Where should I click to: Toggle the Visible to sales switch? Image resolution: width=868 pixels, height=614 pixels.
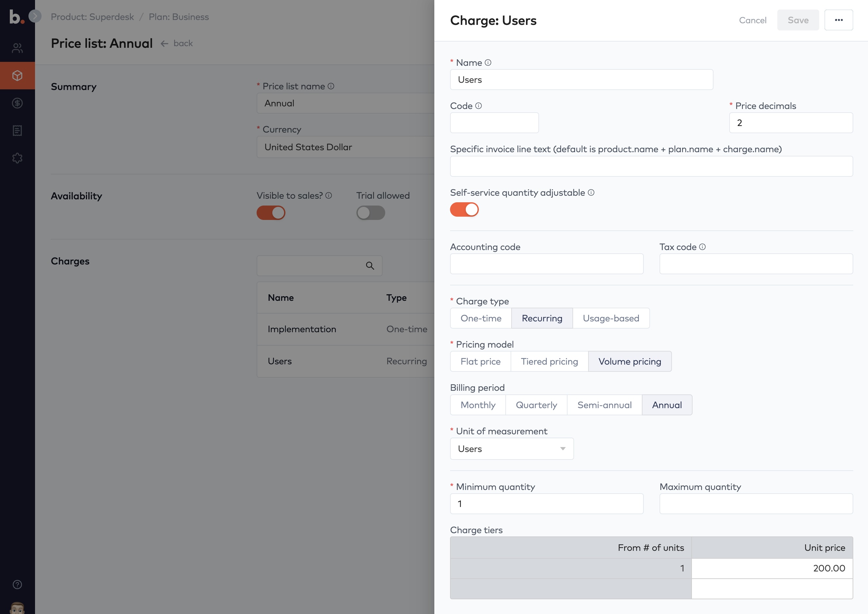tap(271, 213)
